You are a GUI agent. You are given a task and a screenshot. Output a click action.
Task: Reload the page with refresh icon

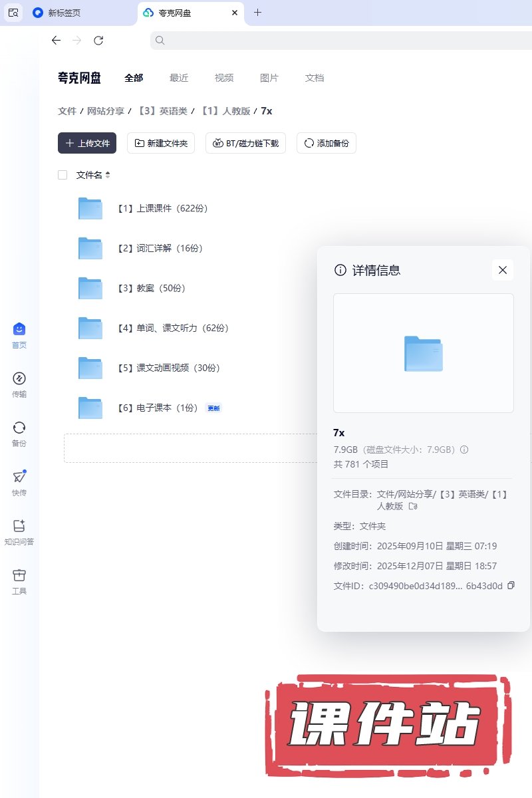[98, 41]
